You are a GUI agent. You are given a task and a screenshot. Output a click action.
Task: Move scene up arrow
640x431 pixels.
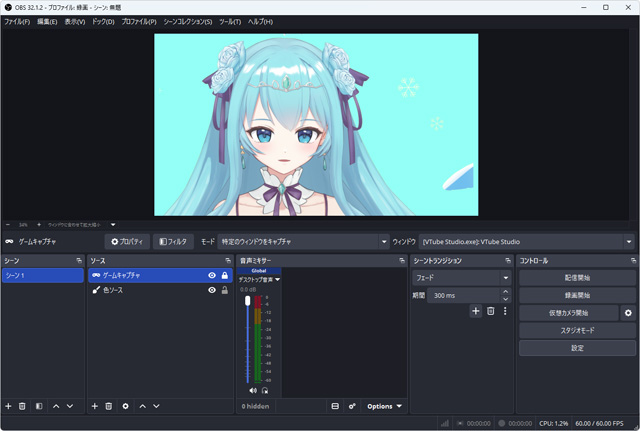[x=56, y=406]
